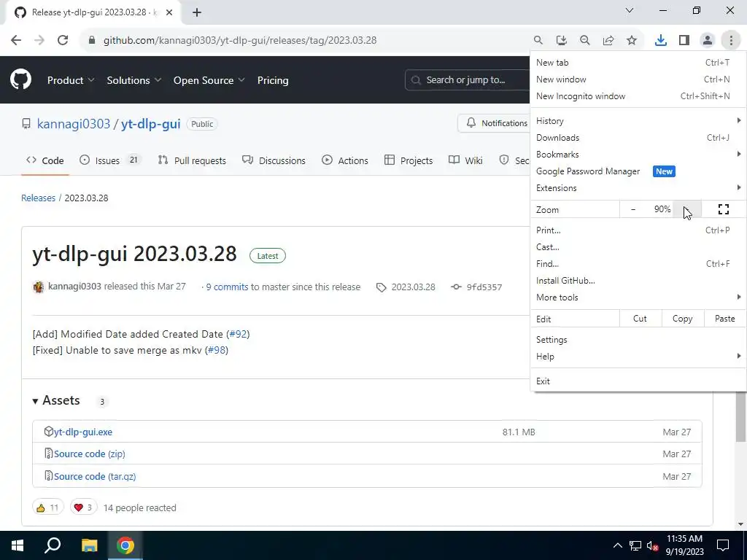Expand the Solutions dropdown
This screenshot has height=560, width=747.
coord(134,80)
